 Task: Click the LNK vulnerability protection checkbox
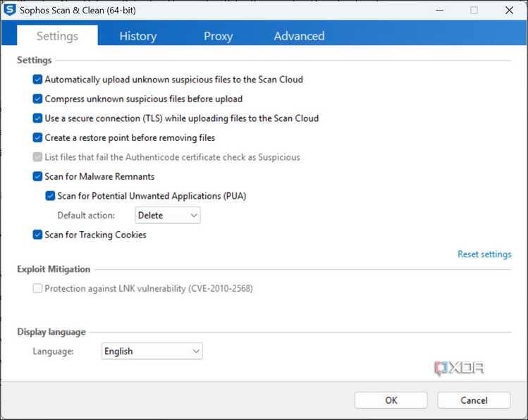37,288
